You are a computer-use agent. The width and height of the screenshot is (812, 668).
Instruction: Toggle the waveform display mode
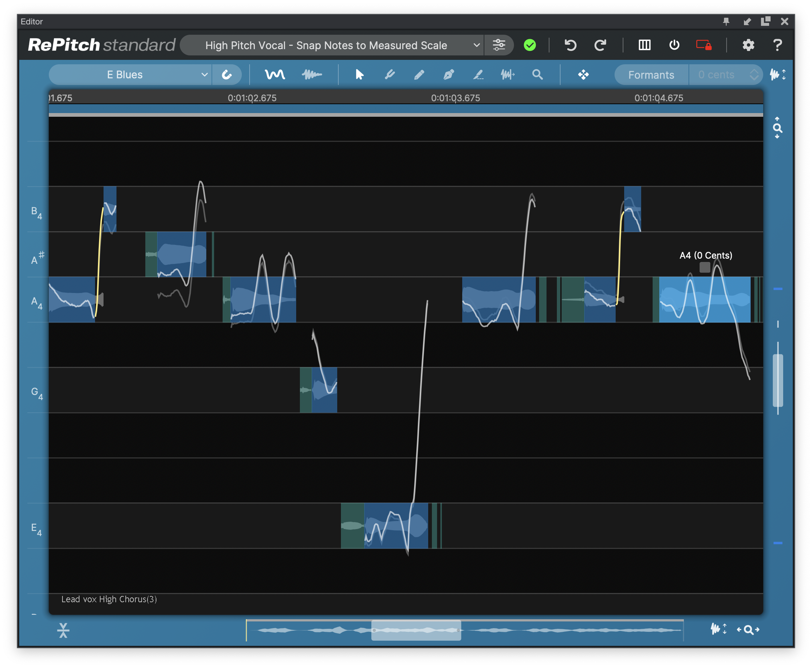pos(312,74)
